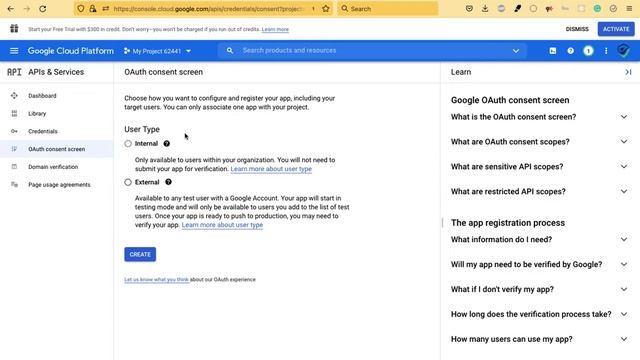
Task: Click the ACTIVATE button
Action: (616, 29)
